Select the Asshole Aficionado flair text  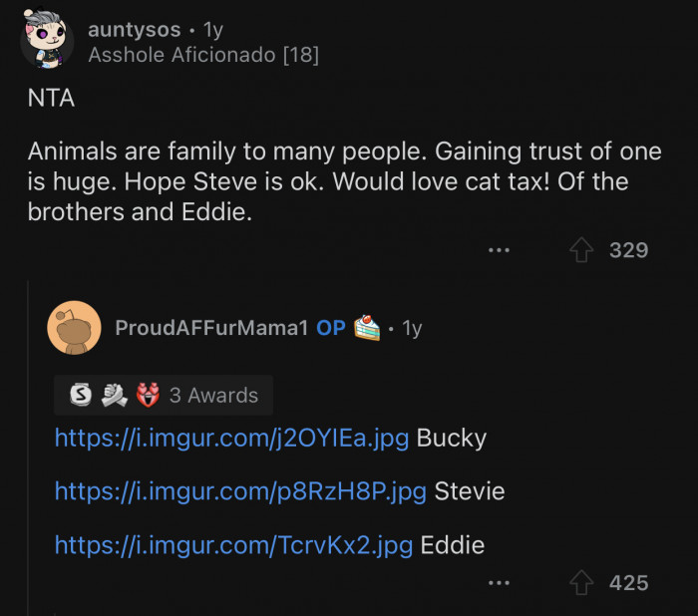(x=203, y=55)
